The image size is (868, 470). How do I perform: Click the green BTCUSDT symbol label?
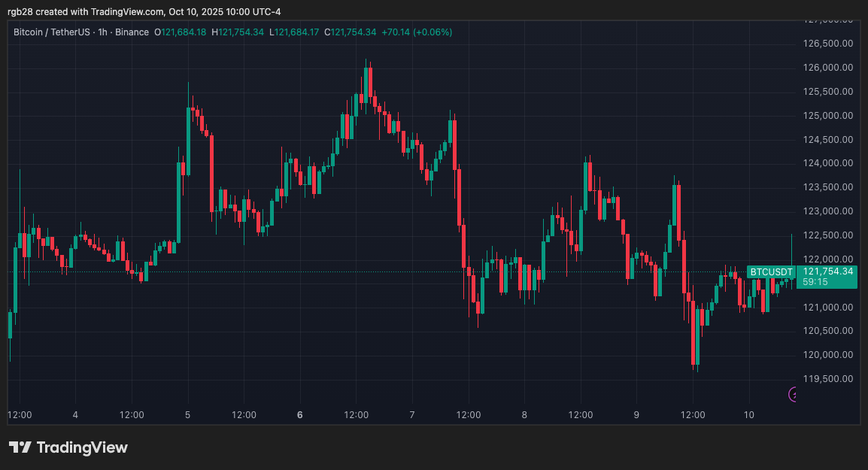coord(772,271)
